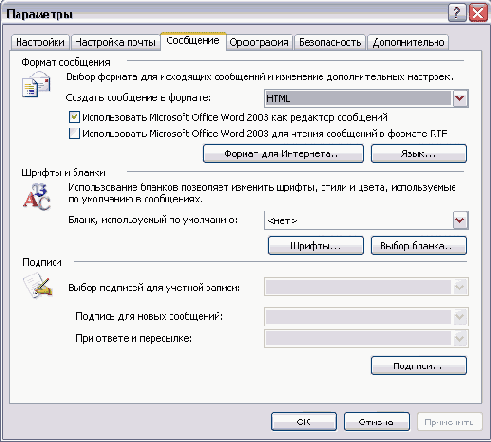Click the Подписи section heading
Screen dimensions: 491x442
click(x=42, y=262)
